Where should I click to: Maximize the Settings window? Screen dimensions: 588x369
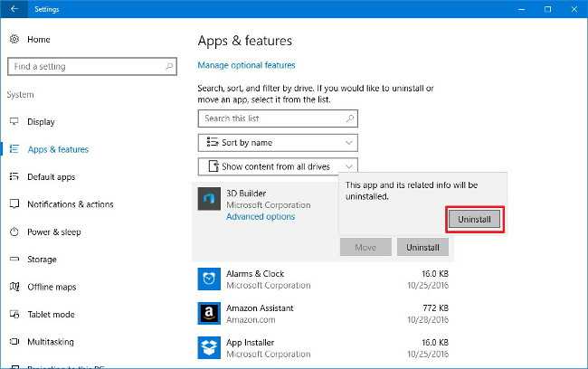point(548,9)
